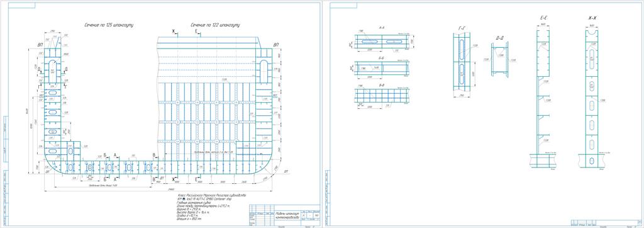644x228 pixels.
Task: Click the Е-Е section view label
Action: pos(544,18)
